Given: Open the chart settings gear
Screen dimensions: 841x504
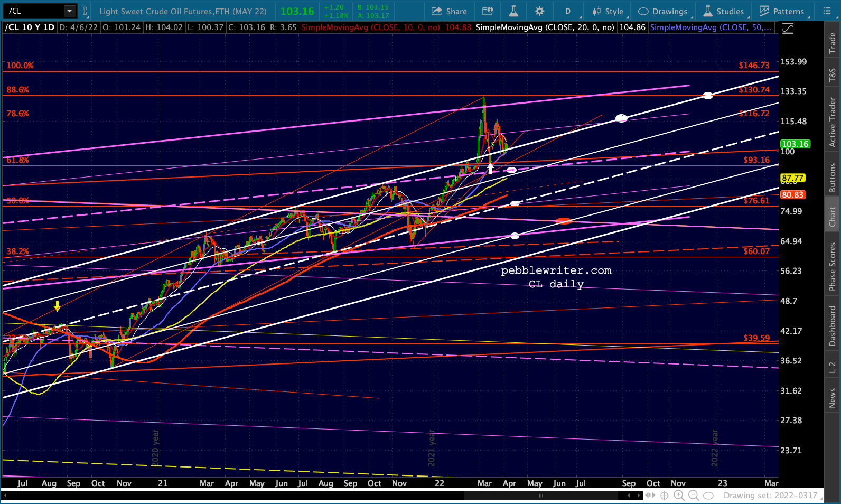Looking at the screenshot, I should [x=539, y=11].
